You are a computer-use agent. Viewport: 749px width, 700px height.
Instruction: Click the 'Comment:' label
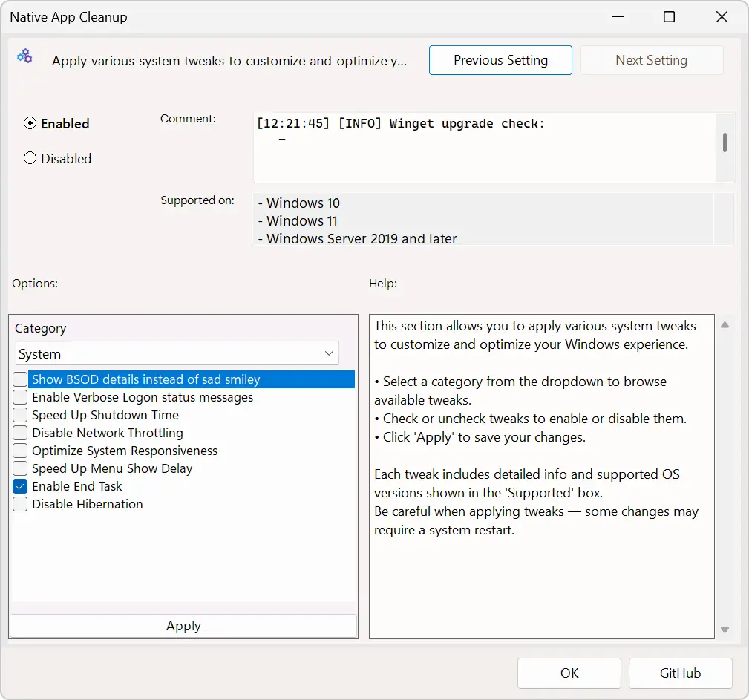188,119
